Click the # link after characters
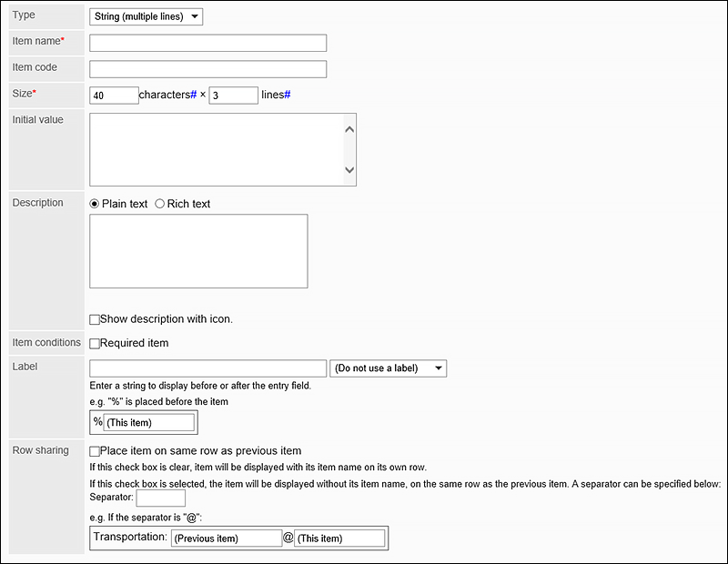 click(x=194, y=96)
